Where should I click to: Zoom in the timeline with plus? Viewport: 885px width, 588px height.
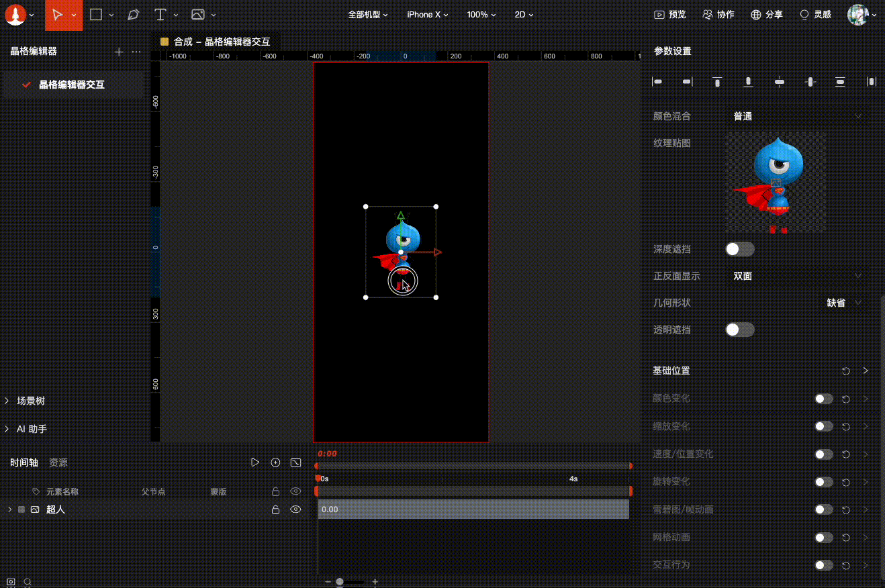point(375,582)
